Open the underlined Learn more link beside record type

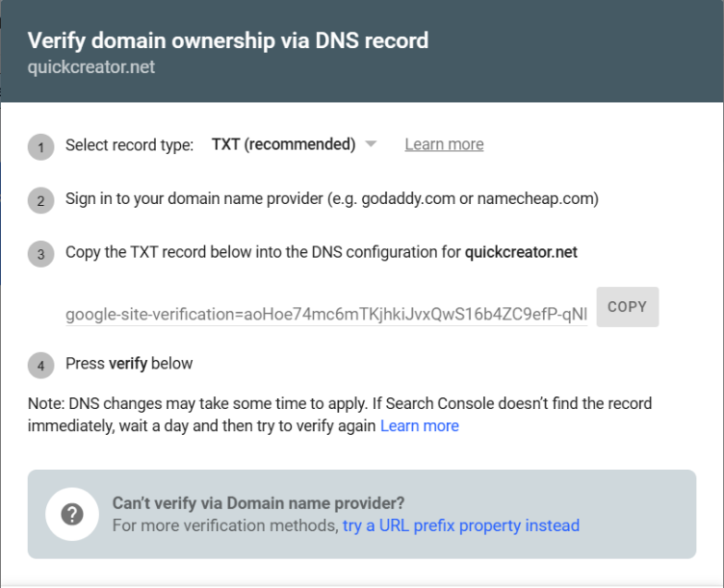[444, 144]
